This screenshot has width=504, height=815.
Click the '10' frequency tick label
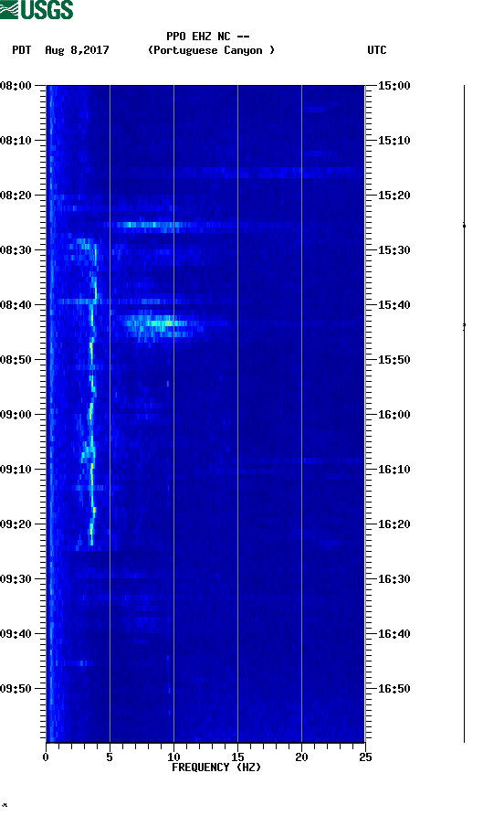pos(173,757)
